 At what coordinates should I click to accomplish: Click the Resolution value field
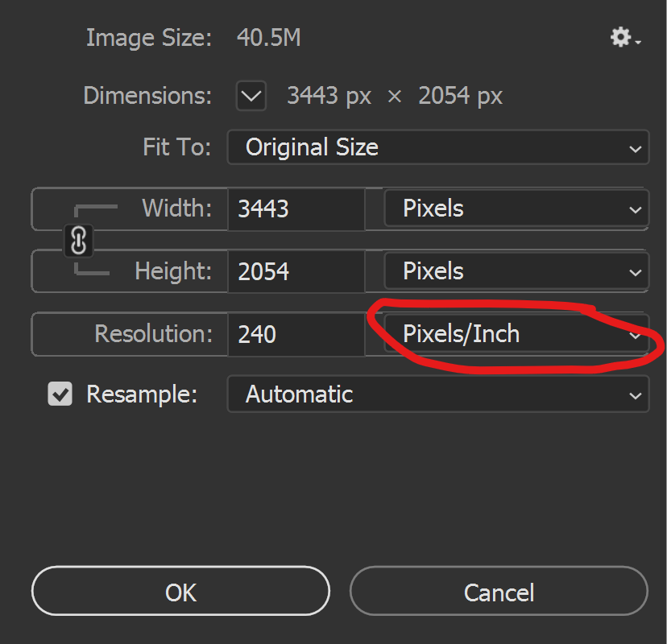coord(295,333)
